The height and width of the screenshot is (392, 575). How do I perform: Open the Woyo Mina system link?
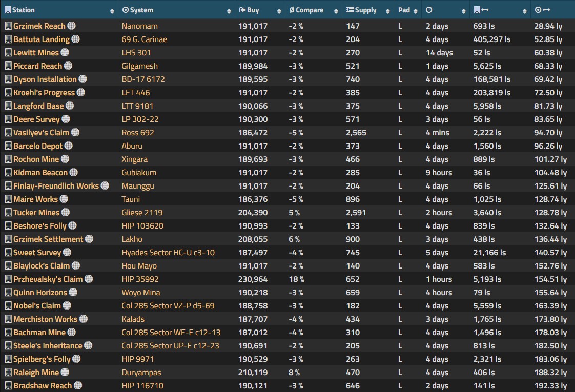click(x=141, y=292)
